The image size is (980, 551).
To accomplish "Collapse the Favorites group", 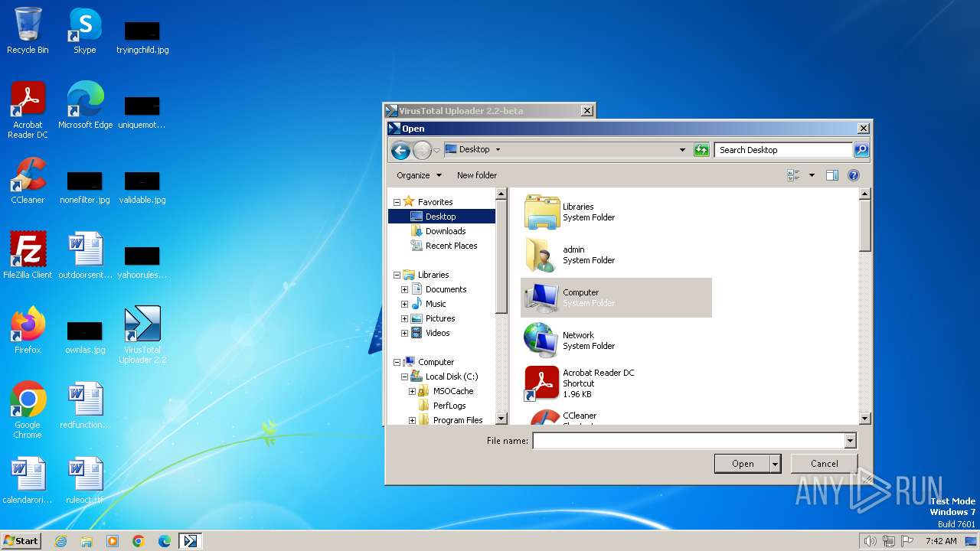I will pos(397,202).
